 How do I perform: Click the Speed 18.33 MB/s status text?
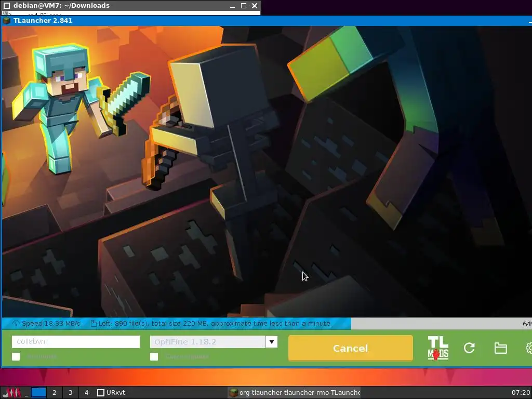51,323
